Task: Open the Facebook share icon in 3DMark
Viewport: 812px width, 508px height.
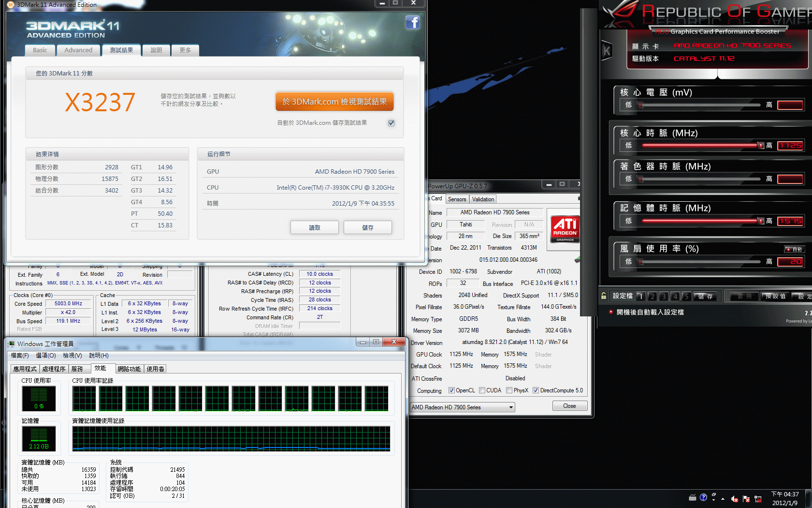Action: click(412, 22)
